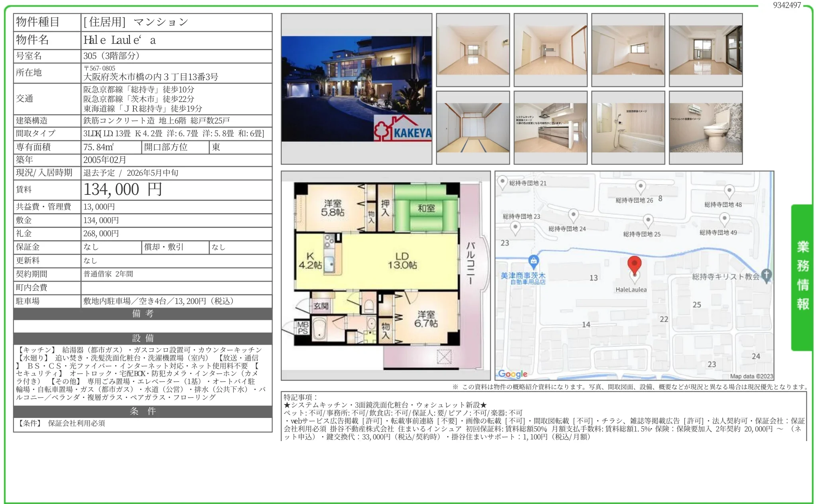Click the 総持寺団地 49 map pin
The width and height of the screenshot is (819, 504).
pyautogui.click(x=724, y=219)
